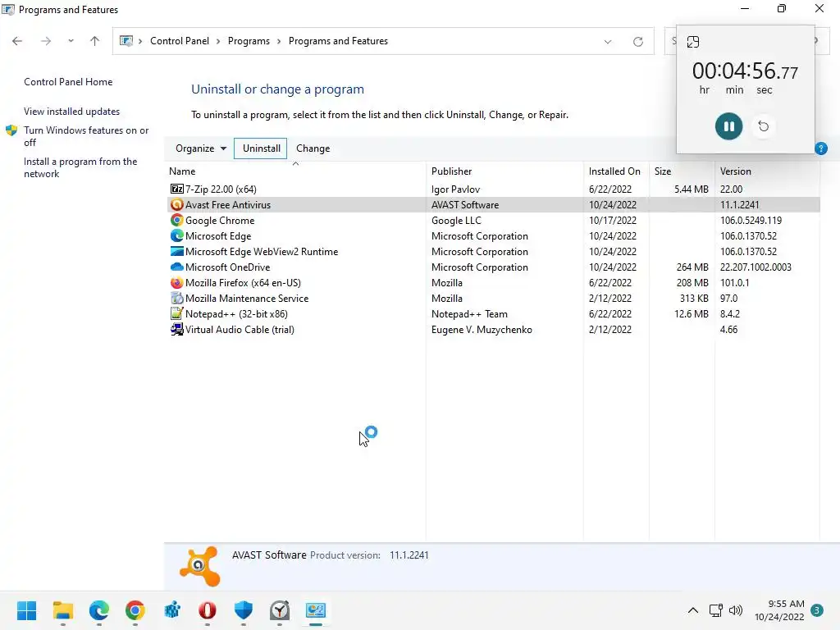Open View installed updates link
840x630 pixels.
tap(72, 112)
